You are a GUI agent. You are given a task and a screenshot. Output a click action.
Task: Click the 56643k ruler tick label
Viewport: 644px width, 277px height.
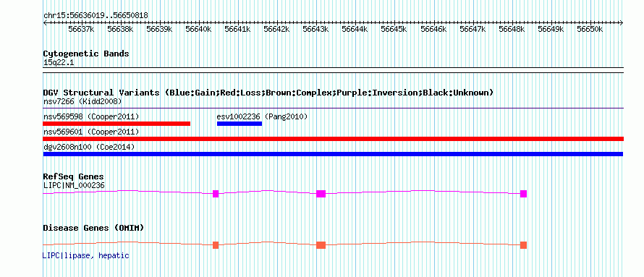pyautogui.click(x=315, y=30)
